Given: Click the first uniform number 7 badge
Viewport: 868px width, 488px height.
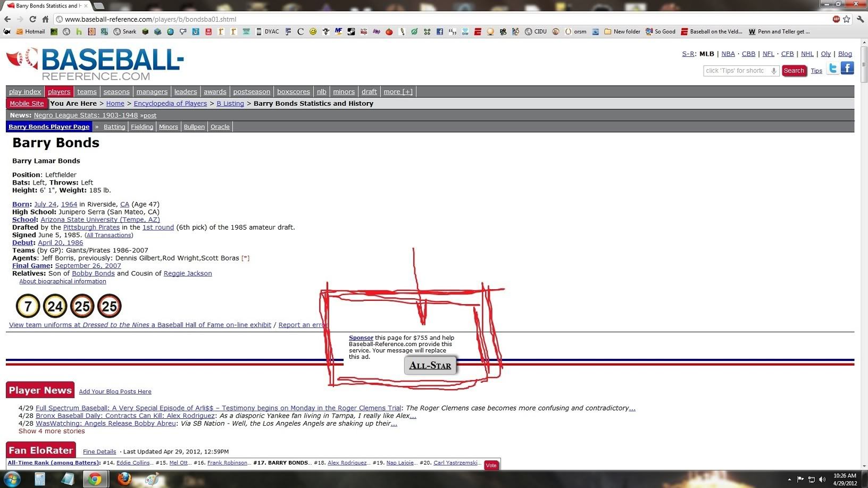Looking at the screenshot, I should tap(28, 306).
